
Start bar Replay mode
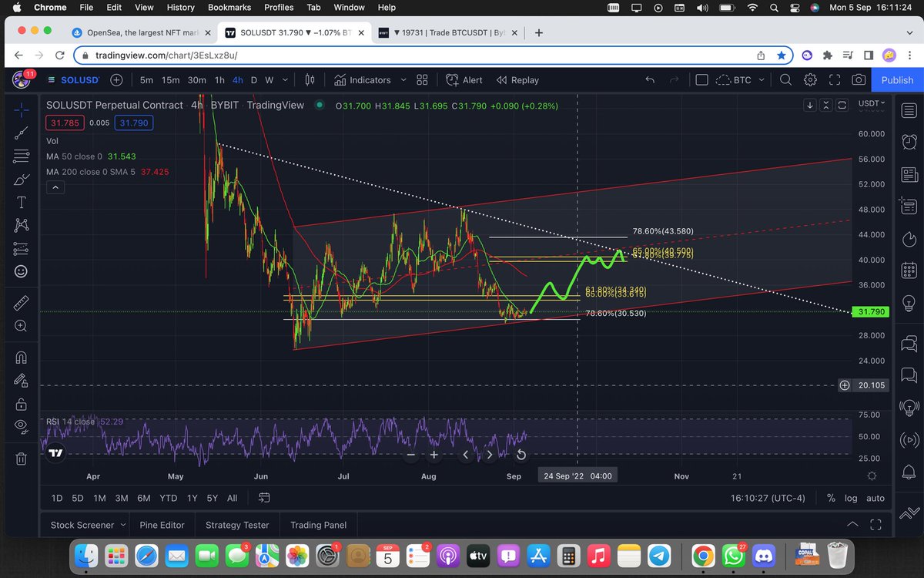[x=517, y=79]
